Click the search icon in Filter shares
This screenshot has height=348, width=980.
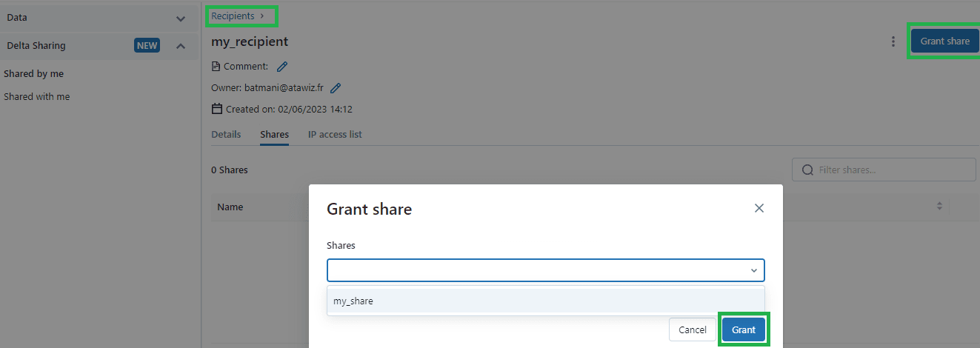[808, 170]
